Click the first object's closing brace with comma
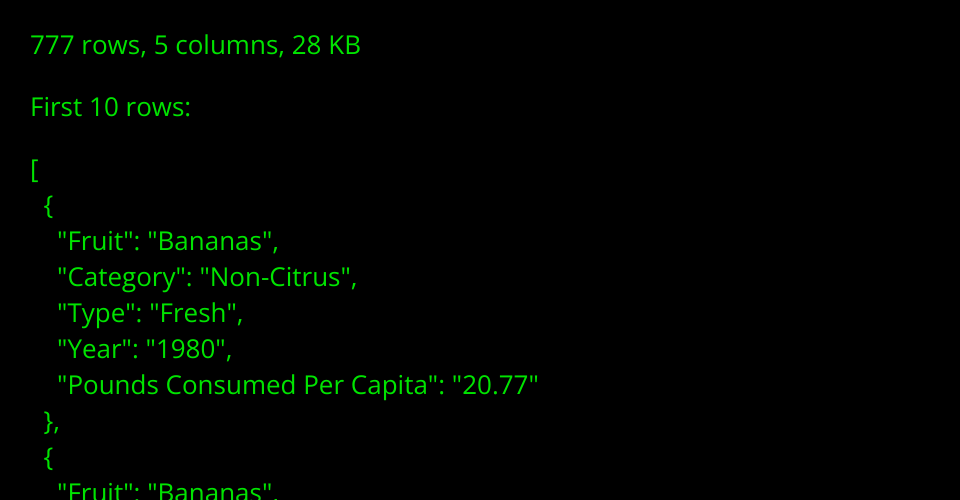The image size is (960, 500). tap(52, 422)
